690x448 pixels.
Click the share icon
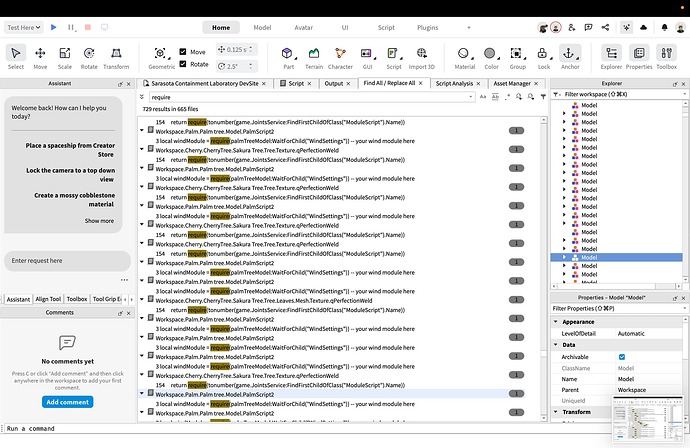click(606, 27)
